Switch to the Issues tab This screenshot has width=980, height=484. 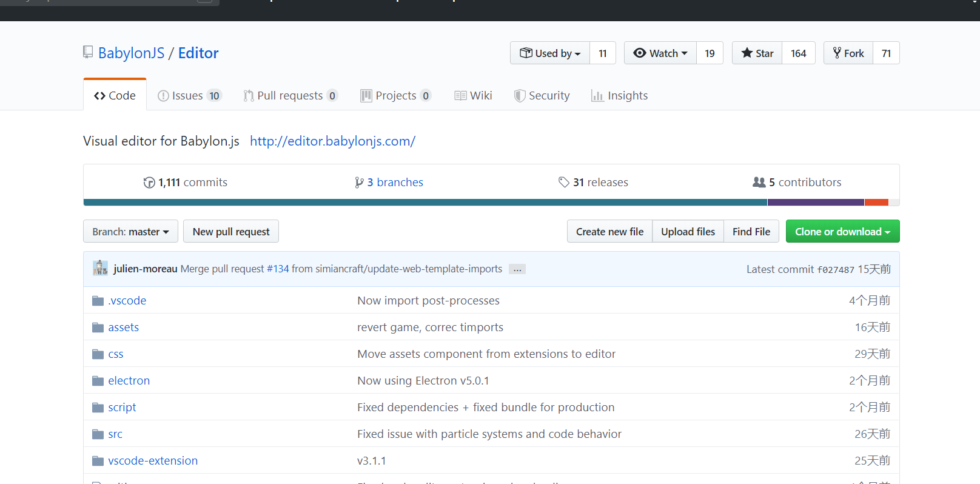pyautogui.click(x=189, y=96)
